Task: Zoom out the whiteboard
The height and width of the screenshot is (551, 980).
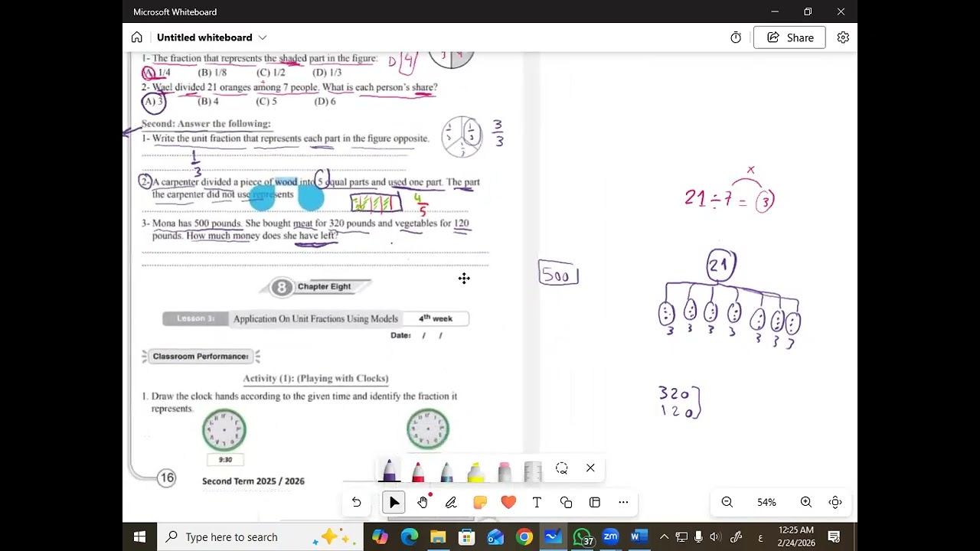Action: (727, 502)
